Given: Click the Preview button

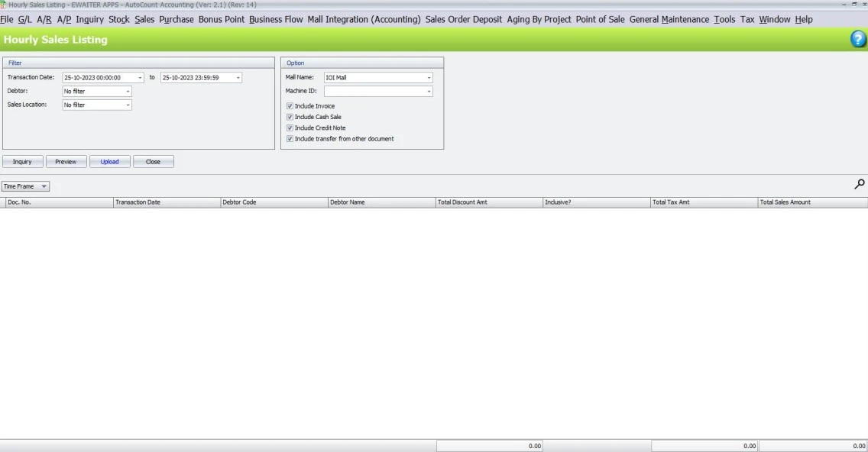Looking at the screenshot, I should click(x=66, y=162).
